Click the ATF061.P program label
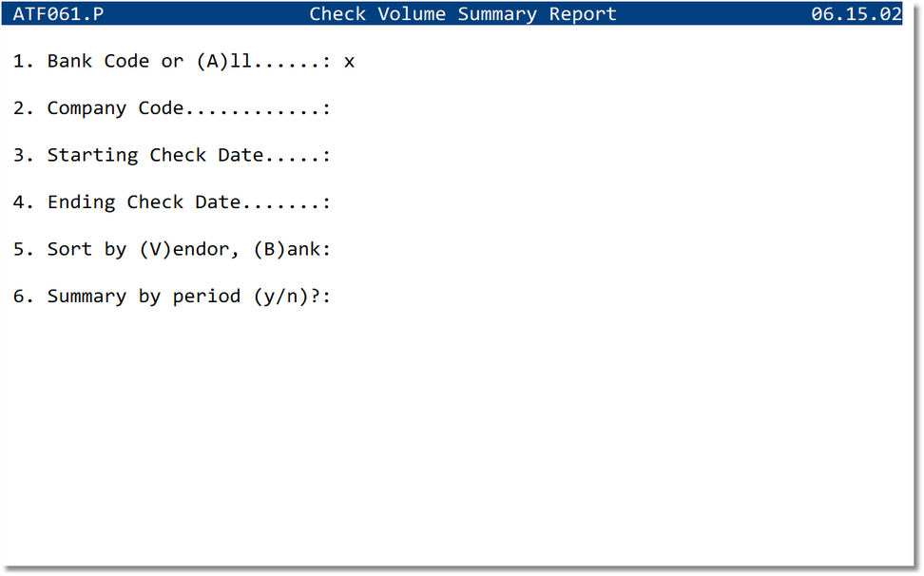This screenshot has width=924, height=576. click(57, 13)
